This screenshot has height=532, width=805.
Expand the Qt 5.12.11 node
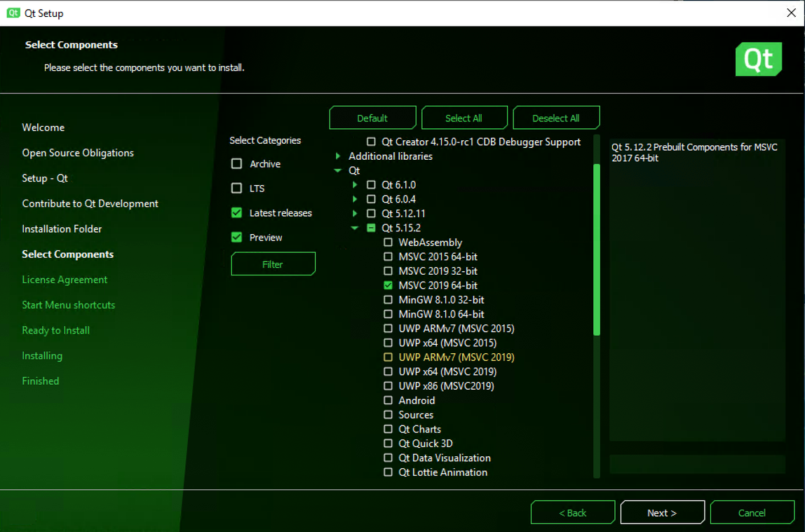355,213
